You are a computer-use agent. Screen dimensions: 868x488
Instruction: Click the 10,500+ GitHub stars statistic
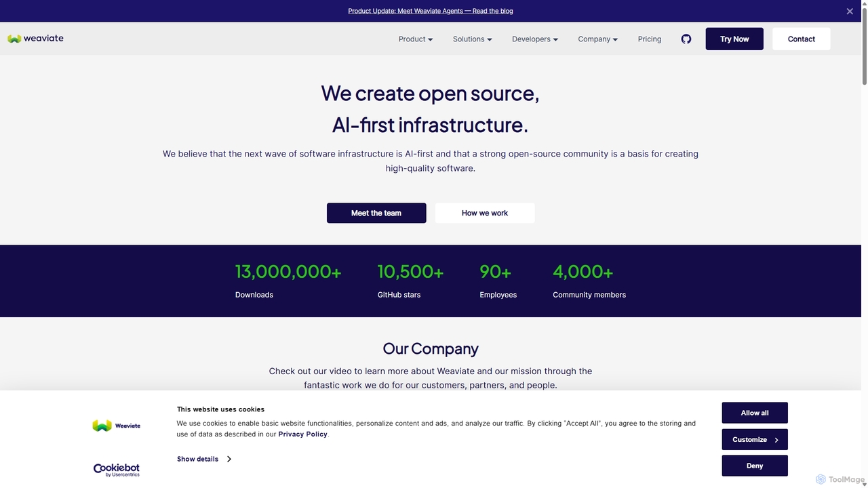[x=410, y=281]
